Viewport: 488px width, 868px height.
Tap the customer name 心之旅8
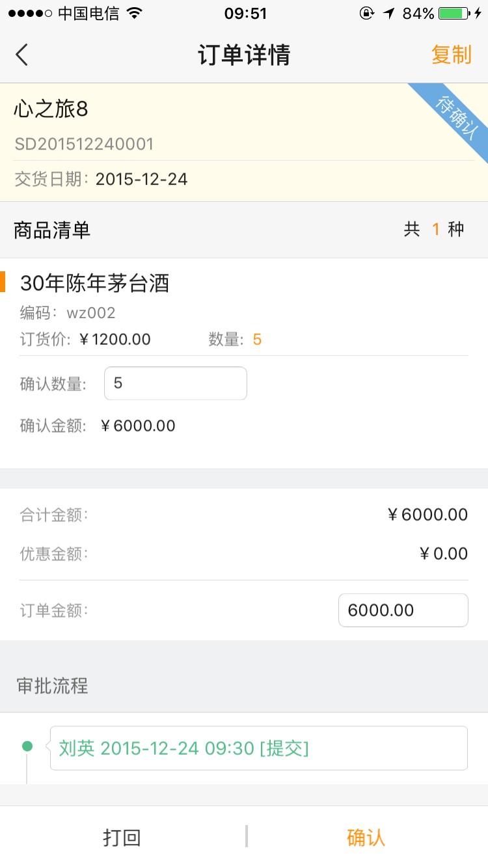[51, 109]
